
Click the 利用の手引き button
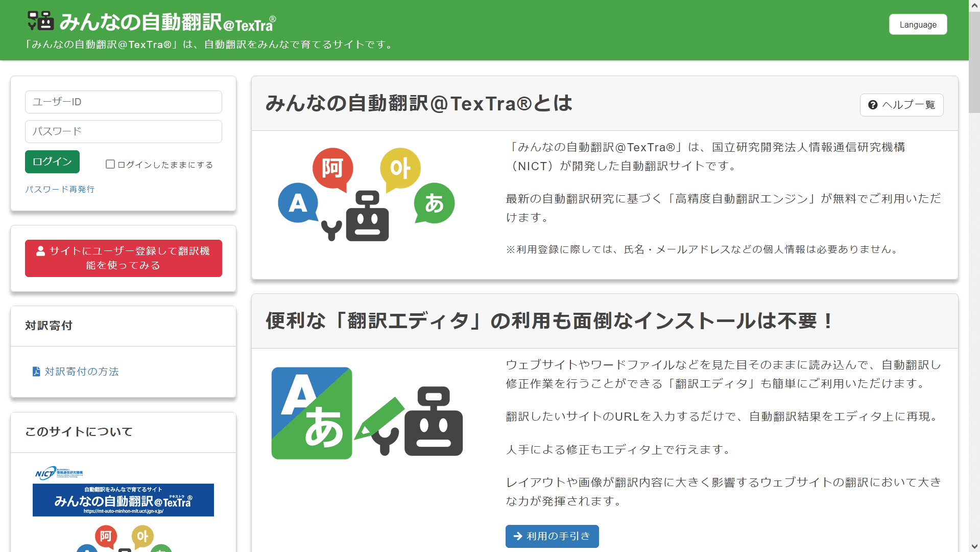[552, 536]
